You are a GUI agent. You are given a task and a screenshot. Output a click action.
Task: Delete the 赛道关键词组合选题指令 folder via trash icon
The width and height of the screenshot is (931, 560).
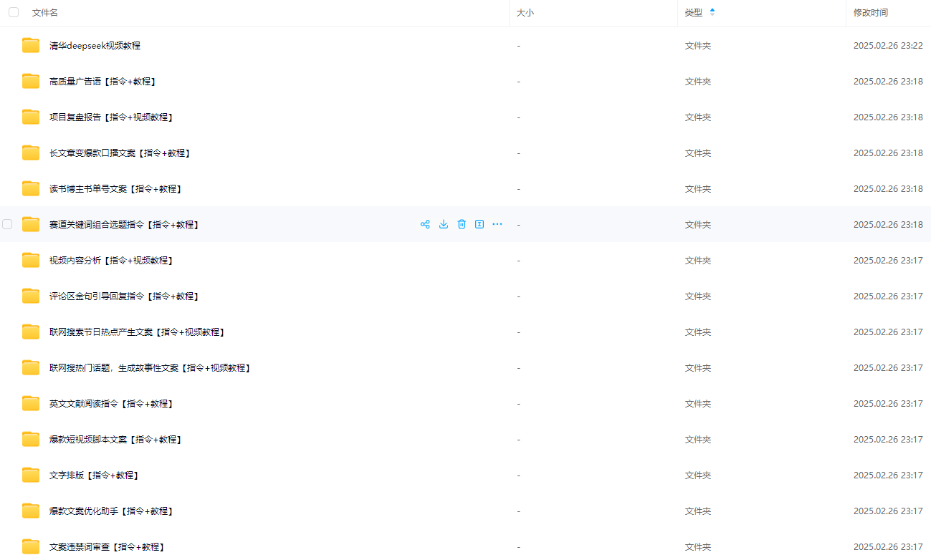[x=462, y=224]
